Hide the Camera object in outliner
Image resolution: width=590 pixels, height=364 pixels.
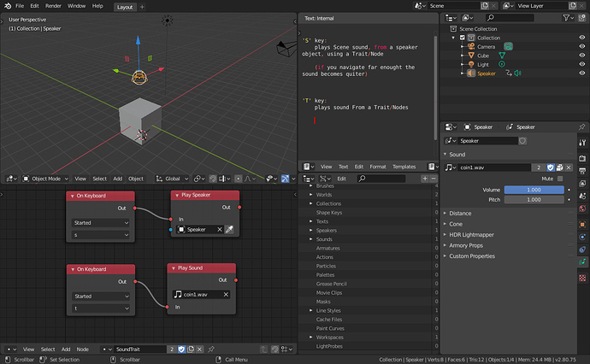(x=581, y=46)
